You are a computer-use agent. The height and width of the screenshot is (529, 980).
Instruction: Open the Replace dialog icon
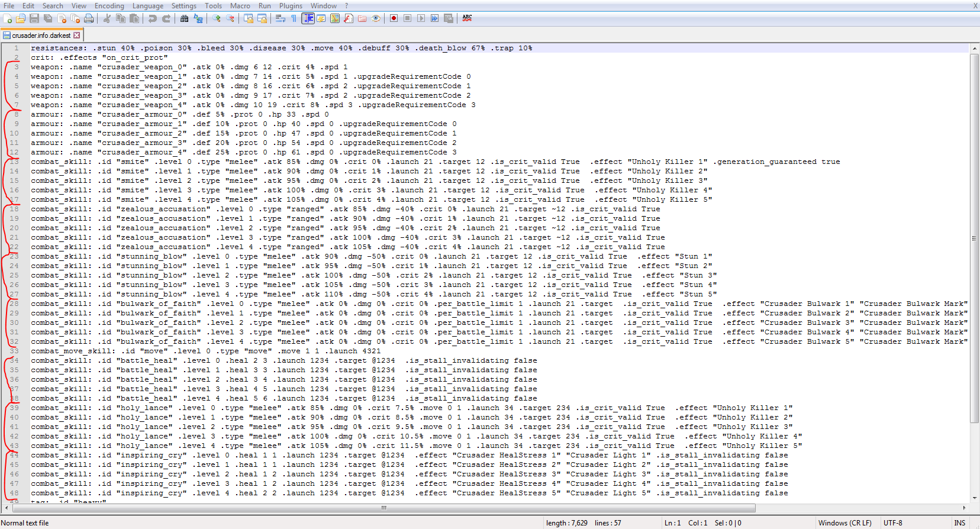pos(198,18)
